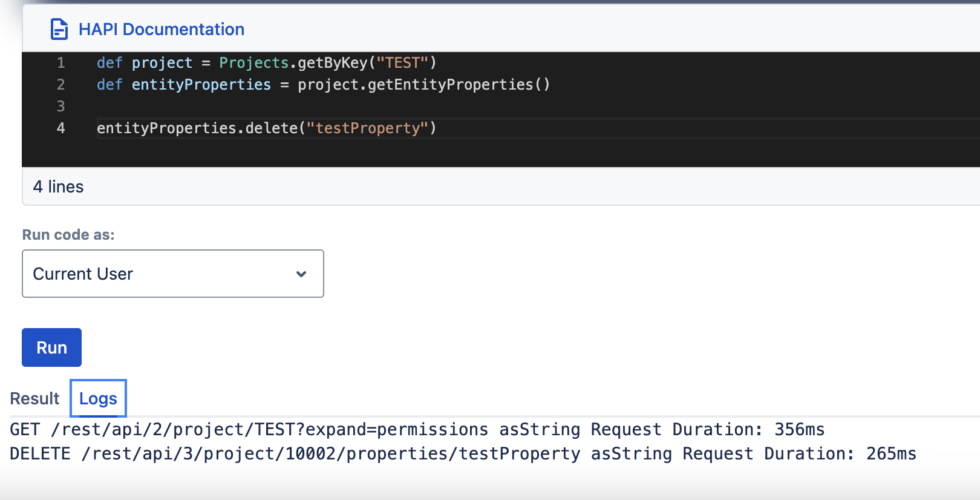Click the dropdown chevron beside Current User
980x500 pixels.
pos(301,274)
